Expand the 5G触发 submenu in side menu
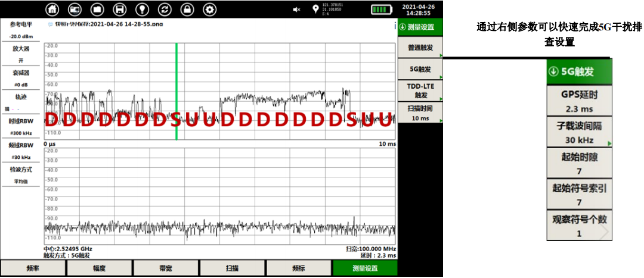Screen dimensions: 644x278 pyautogui.click(x=420, y=69)
